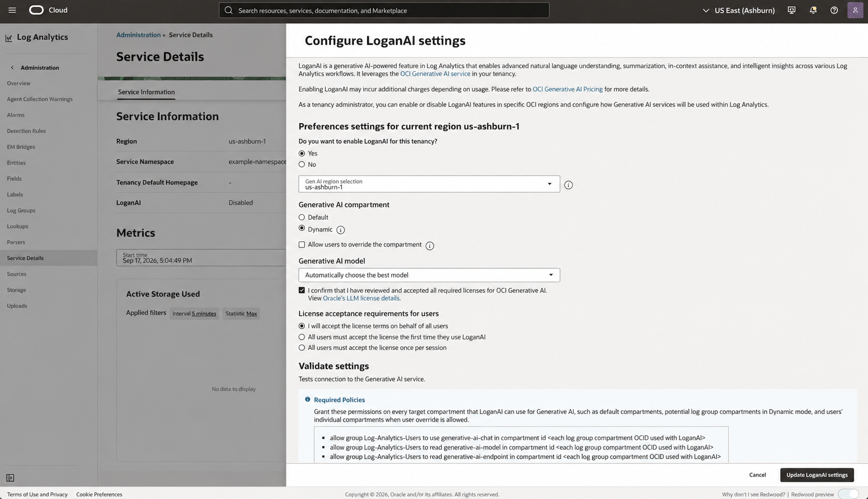Toggle the Redwood preview switch
868x499 pixels.
[x=848, y=494]
